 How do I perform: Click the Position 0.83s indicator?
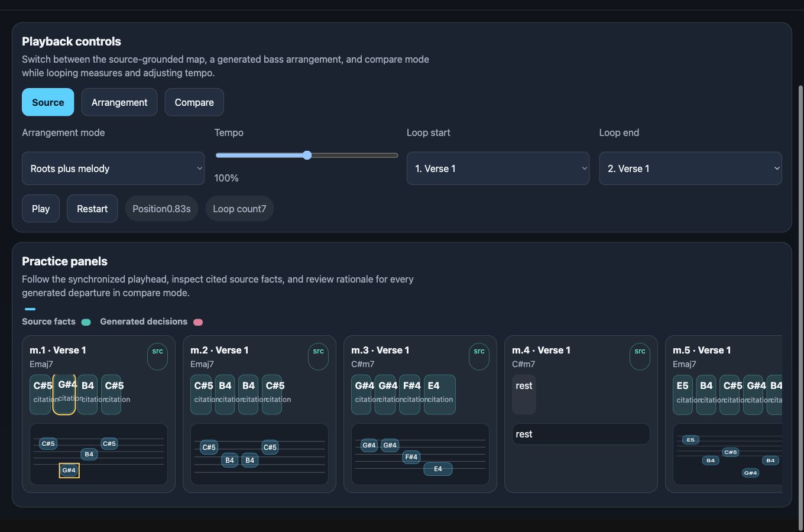pos(161,209)
